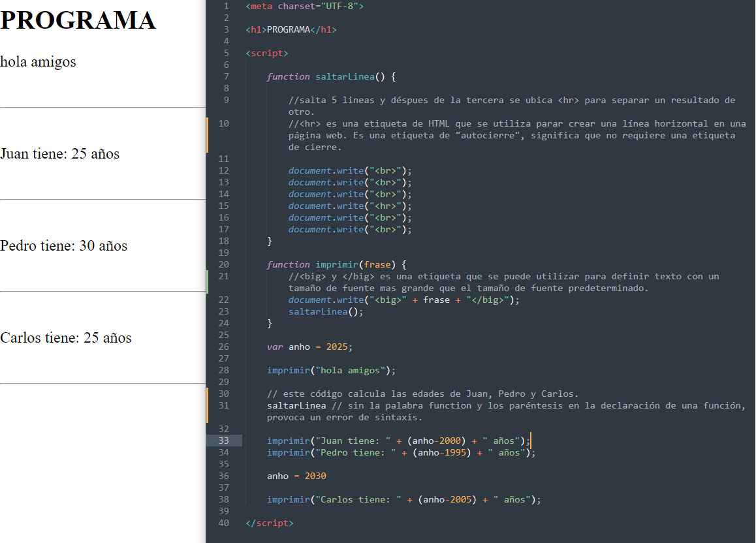The height and width of the screenshot is (543, 756).
Task: Click the document.write with hr on line 15
Action: (x=350, y=206)
